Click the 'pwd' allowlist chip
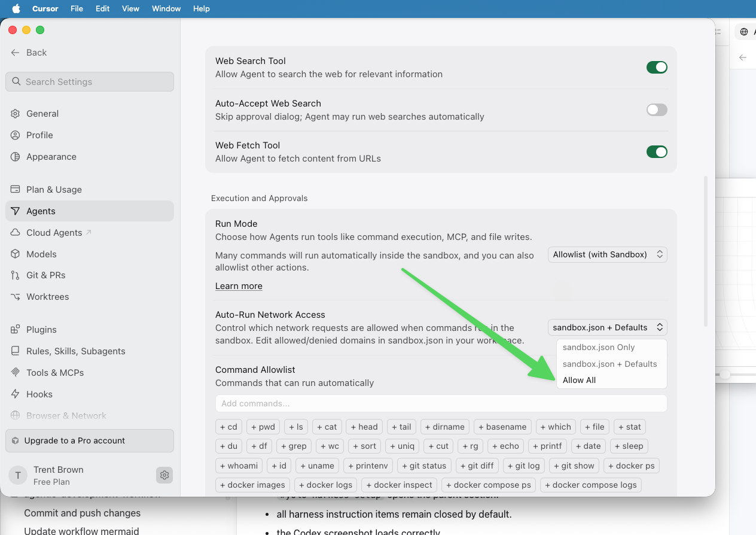Screen dimensions: 756x535 click(x=263, y=427)
